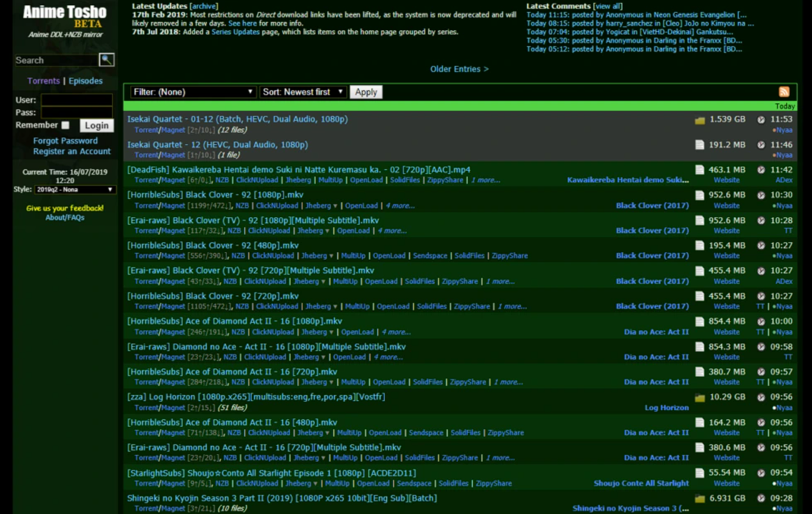Click file icon in Isekai Quartet 12 row
This screenshot has width=812, height=514.
pos(700,145)
